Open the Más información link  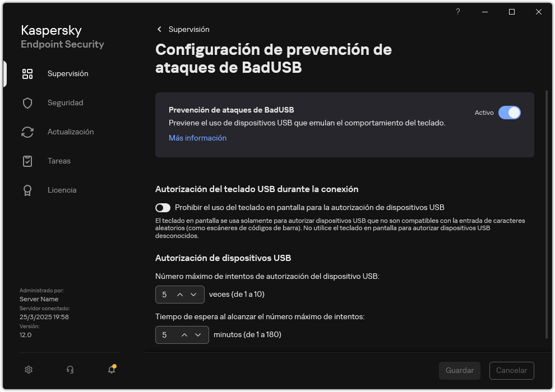197,138
